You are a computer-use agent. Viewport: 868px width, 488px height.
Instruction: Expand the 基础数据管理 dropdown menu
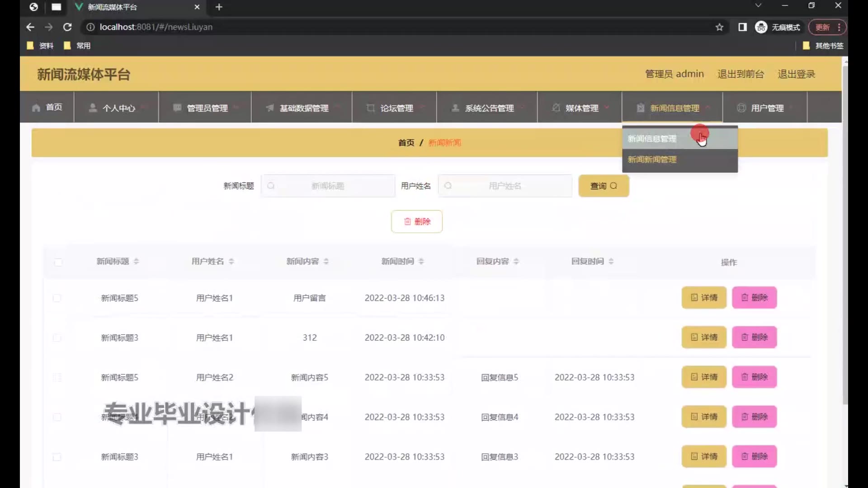point(304,108)
